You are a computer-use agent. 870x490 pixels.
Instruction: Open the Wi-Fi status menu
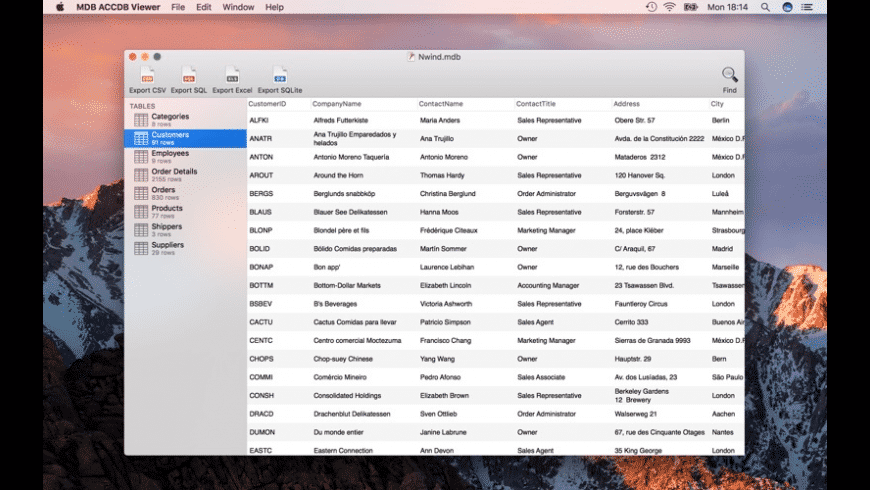tap(670, 7)
